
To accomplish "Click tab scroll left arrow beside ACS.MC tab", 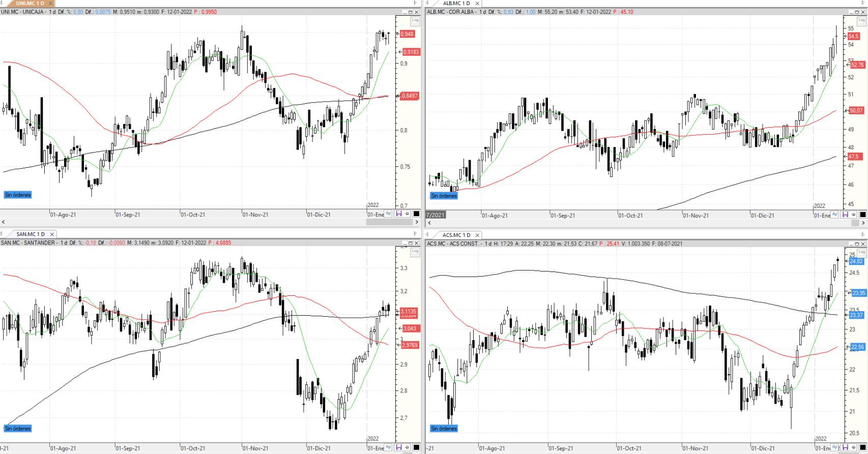I will 428,235.
